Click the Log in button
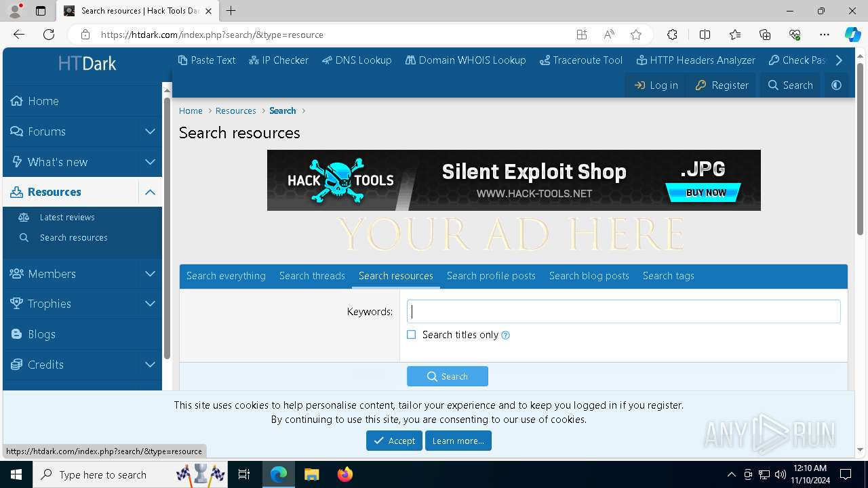The width and height of the screenshot is (868, 488). 656,85
